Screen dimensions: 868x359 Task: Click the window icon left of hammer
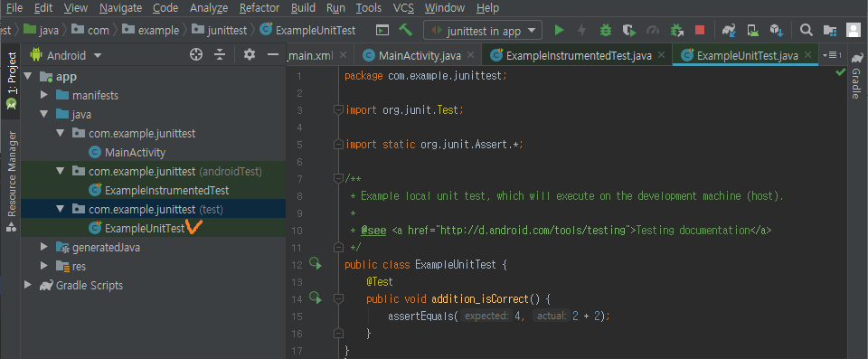tap(382, 30)
